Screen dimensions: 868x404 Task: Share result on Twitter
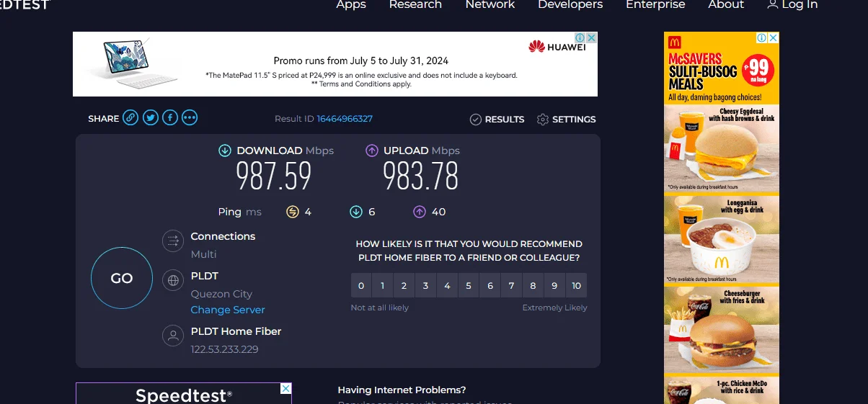(x=150, y=118)
